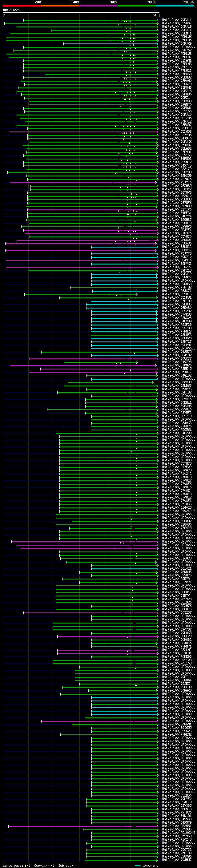The image size is (197, 868).
Task: Open hit UniRef100_Q0PJL9
Action: 176,26
